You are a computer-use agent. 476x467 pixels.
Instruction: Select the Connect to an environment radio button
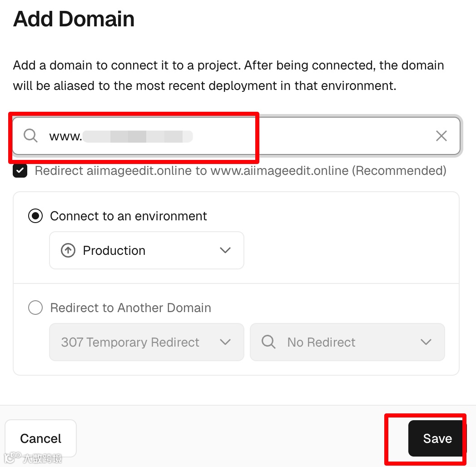coord(35,216)
